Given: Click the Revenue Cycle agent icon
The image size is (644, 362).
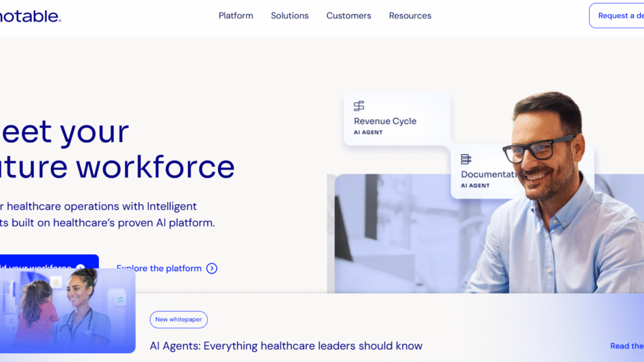Looking at the screenshot, I should pyautogui.click(x=359, y=106).
